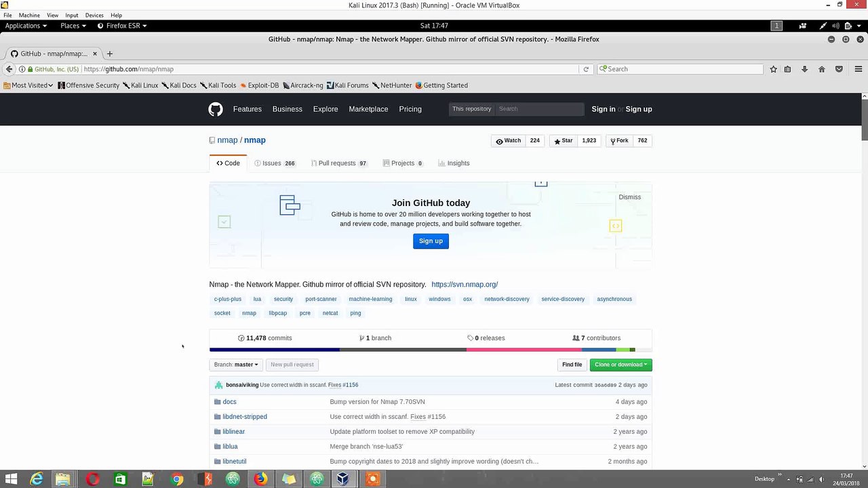Viewport: 868px width, 488px height.
Task: Open Opera from the Windows taskbar
Action: tap(93, 479)
